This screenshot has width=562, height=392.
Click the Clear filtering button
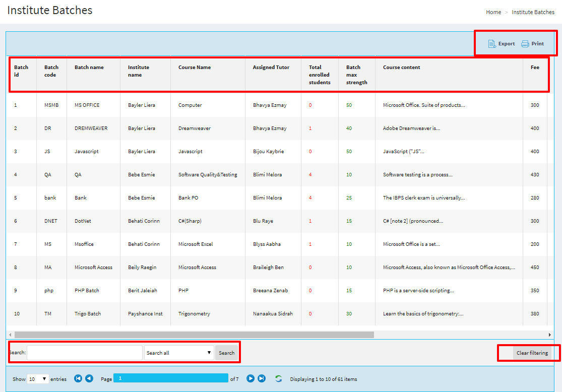tap(532, 353)
